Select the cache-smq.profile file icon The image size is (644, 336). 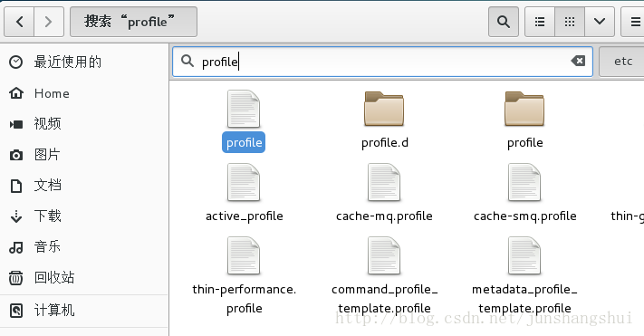tap(524, 182)
